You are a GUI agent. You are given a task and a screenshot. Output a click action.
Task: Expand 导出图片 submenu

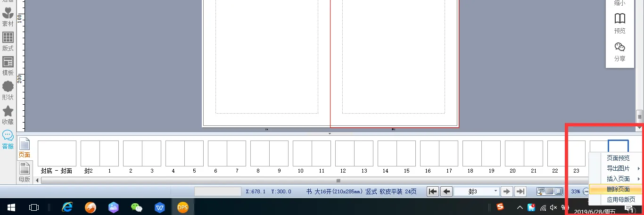(x=618, y=168)
